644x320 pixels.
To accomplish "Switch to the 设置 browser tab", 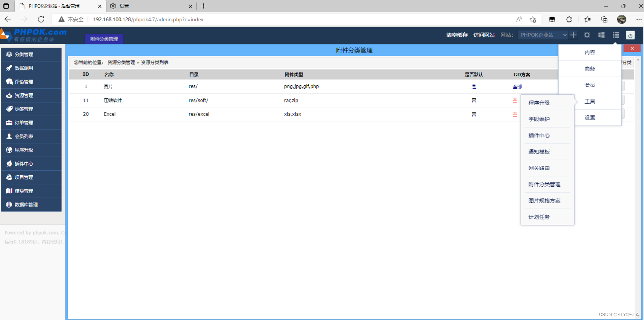I will point(150,6).
